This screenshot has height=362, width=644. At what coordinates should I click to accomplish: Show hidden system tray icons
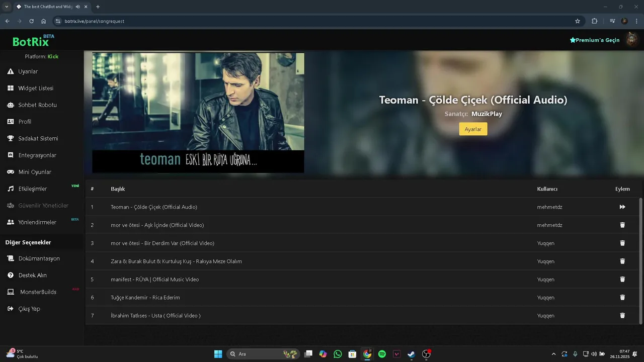tap(554, 354)
